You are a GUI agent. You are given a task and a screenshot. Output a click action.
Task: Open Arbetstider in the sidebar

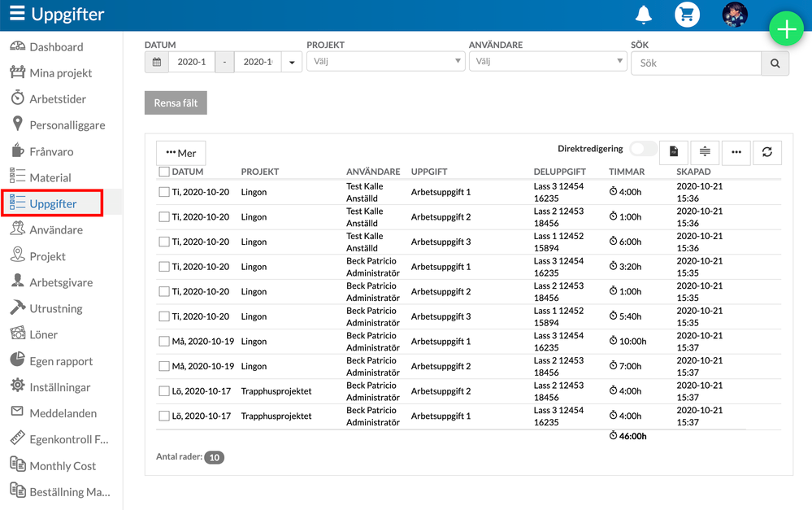tap(58, 99)
